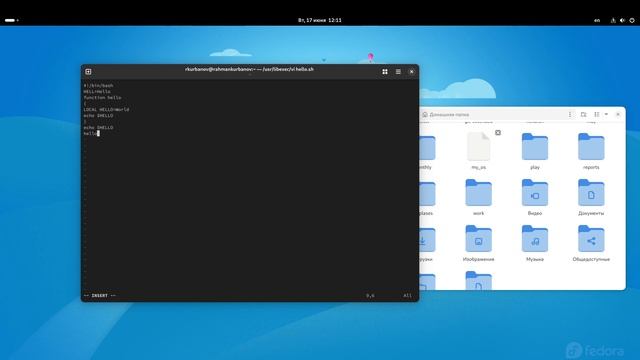The height and width of the screenshot is (360, 640).
Task: Click the '#!/bin/bash' line in vi
Action: click(x=98, y=86)
